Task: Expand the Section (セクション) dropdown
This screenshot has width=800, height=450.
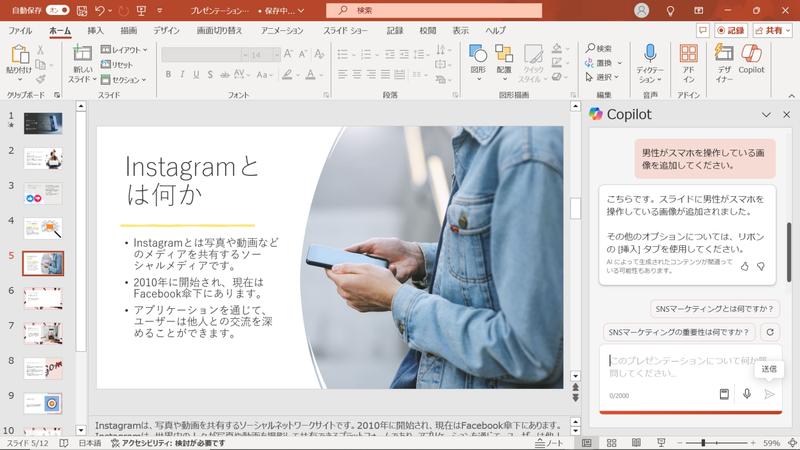Action: pyautogui.click(x=124, y=80)
